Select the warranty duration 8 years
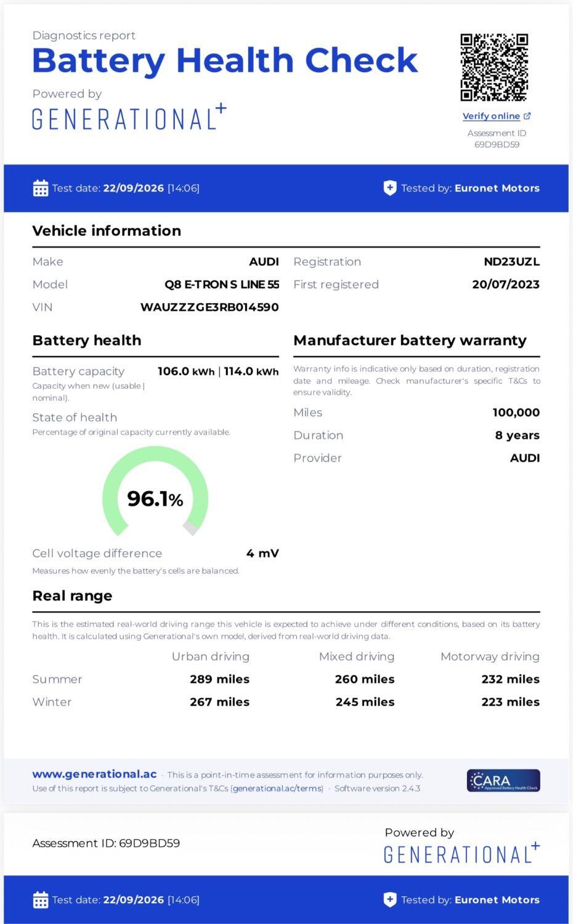The width and height of the screenshot is (573, 924). [x=518, y=436]
